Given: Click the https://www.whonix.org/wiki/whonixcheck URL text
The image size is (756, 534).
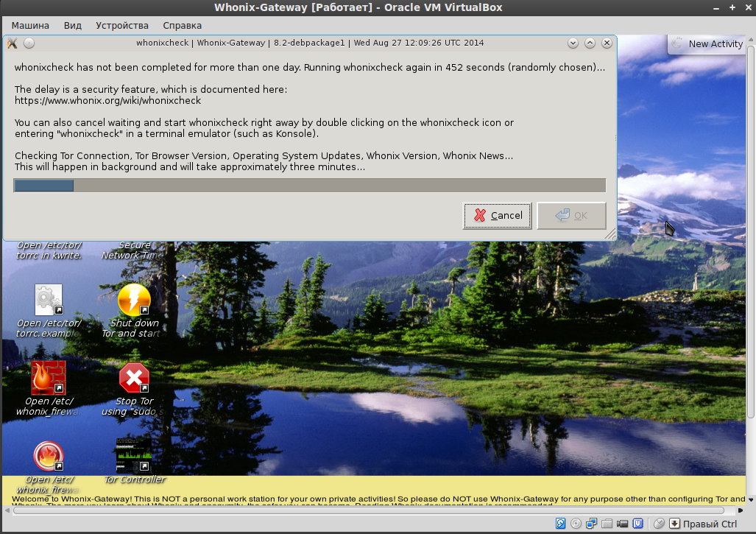Looking at the screenshot, I should click(107, 101).
